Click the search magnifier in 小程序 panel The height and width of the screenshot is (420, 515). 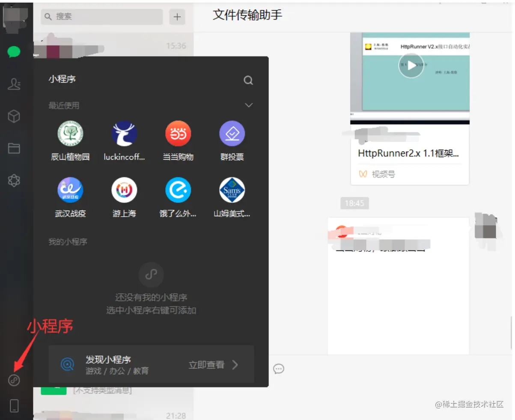click(248, 80)
